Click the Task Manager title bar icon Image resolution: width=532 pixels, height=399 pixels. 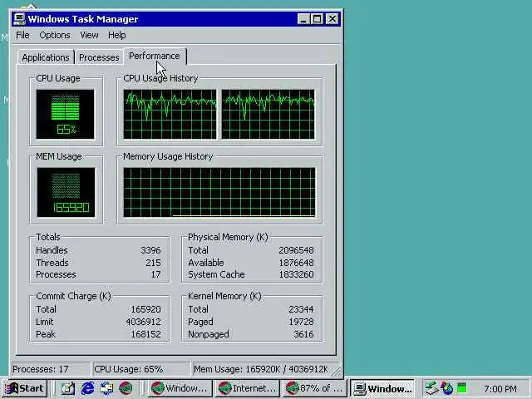(19, 18)
